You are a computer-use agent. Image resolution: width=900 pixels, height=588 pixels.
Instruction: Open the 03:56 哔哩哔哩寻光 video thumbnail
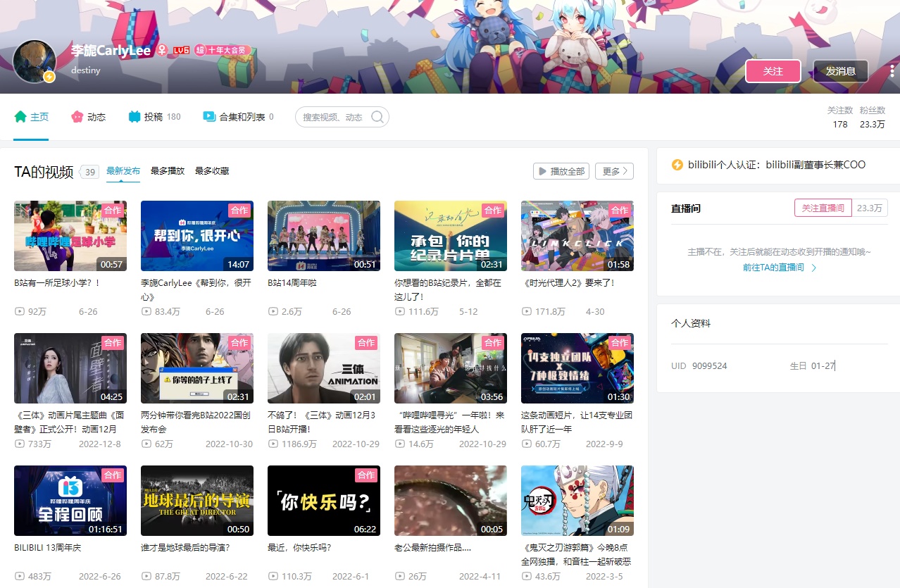[x=451, y=368]
